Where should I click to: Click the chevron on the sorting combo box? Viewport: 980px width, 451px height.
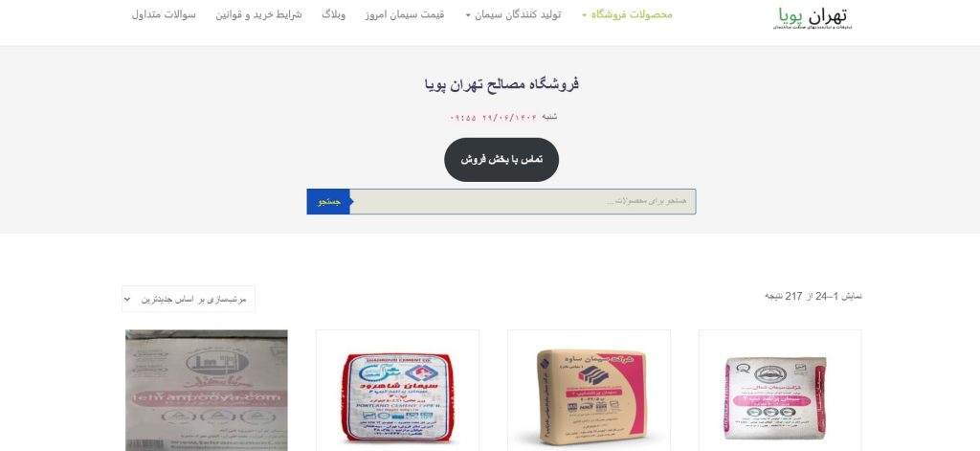[127, 299]
